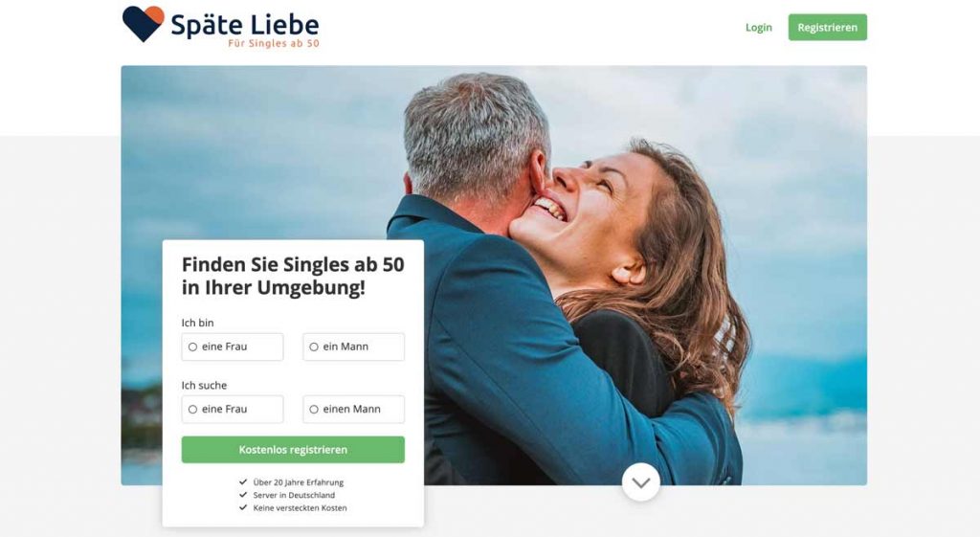Click the 'Ich bin' label

[x=197, y=323]
